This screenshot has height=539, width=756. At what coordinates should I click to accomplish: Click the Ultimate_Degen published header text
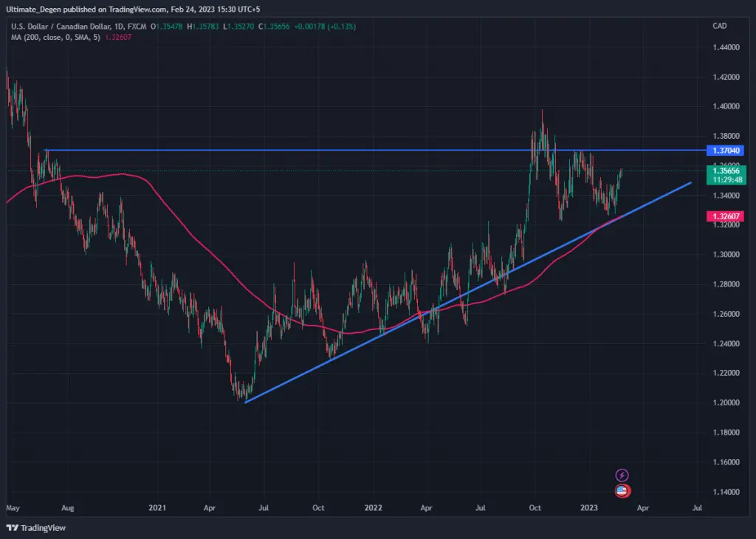click(x=133, y=9)
